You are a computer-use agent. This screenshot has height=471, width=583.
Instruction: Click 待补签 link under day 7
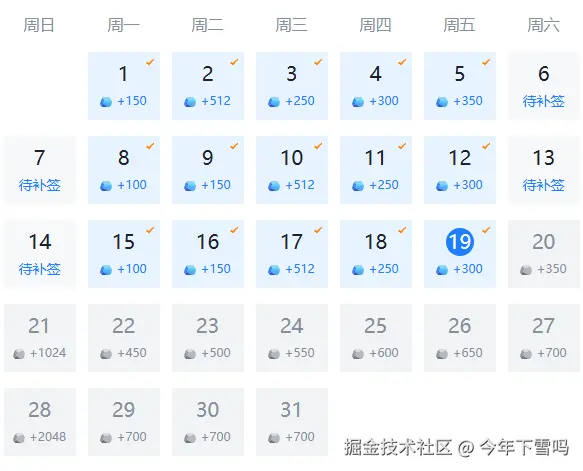(40, 185)
